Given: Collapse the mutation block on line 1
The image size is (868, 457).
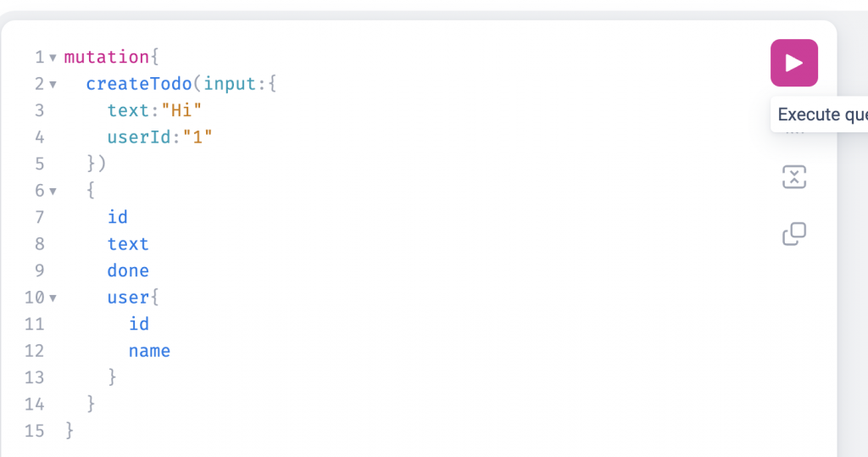Looking at the screenshot, I should (x=53, y=58).
